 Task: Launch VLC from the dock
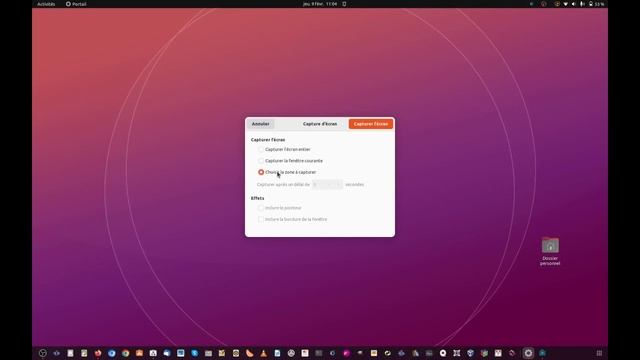263,353
